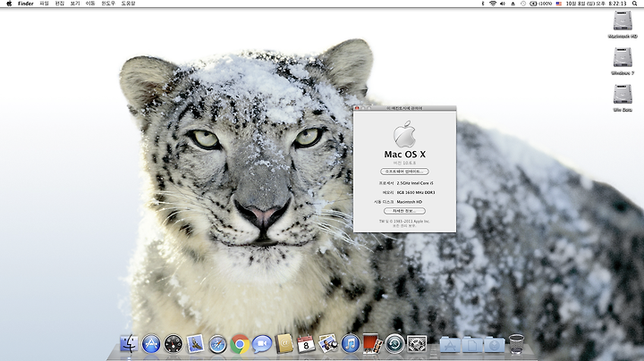Open the Apple menu
This screenshot has height=361, width=644.
(9, 4)
